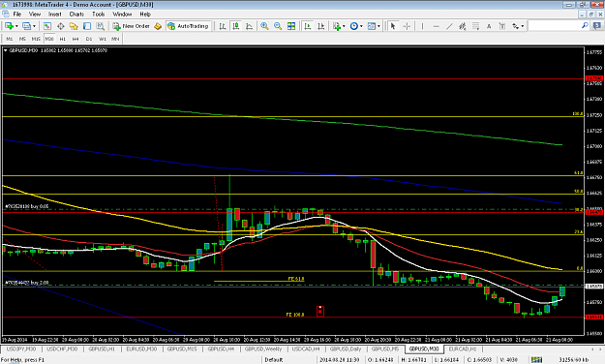The image size is (605, 364).
Task: Toggle chart Auto Scroll icon
Action: click(308, 26)
